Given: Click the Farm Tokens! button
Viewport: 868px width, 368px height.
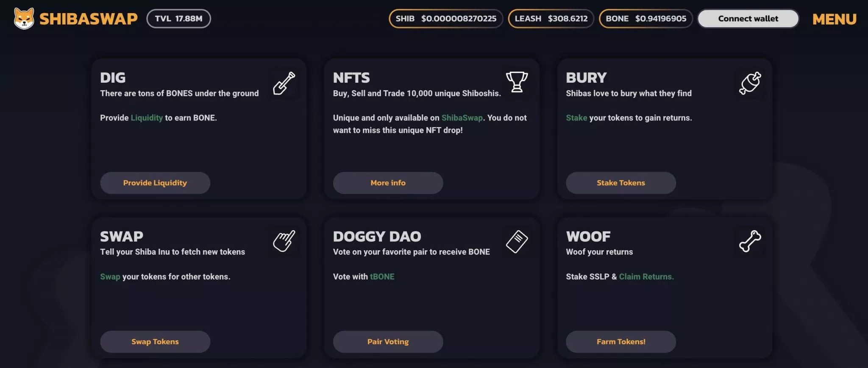Looking at the screenshot, I should [621, 342].
